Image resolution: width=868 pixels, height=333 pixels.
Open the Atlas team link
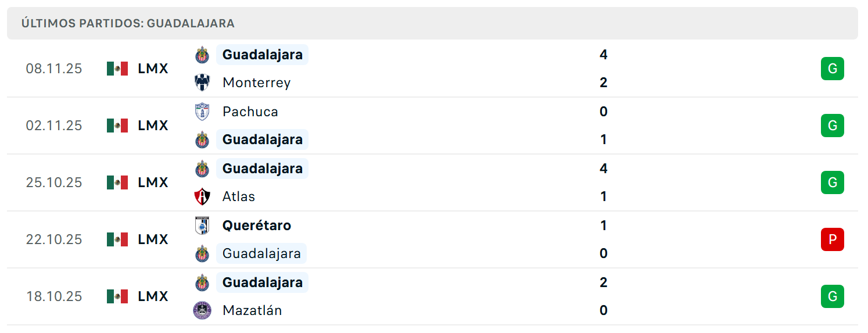(239, 196)
